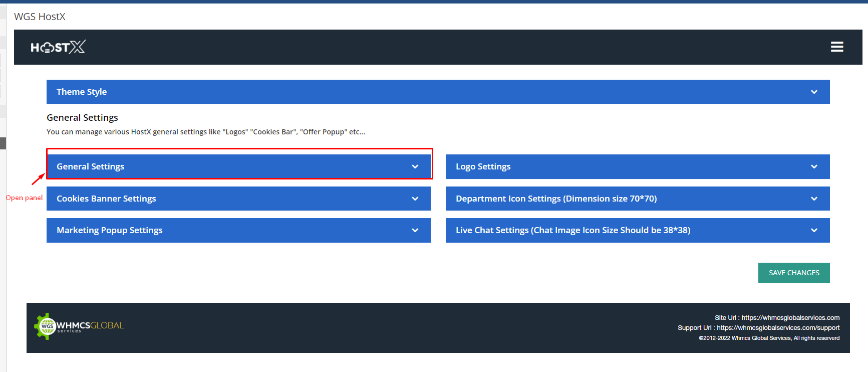The width and height of the screenshot is (868, 372).
Task: Click the chevron arrow on Logo Settings
Action: pyautogui.click(x=814, y=167)
